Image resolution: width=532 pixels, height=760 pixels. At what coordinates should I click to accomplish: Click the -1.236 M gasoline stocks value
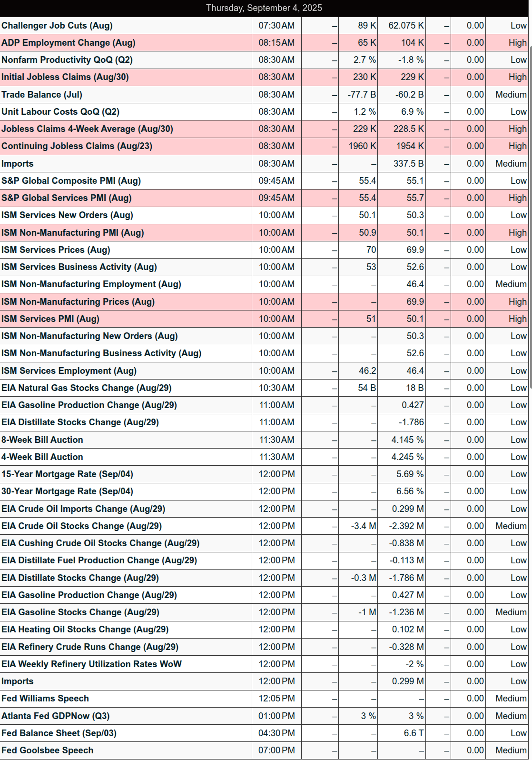pyautogui.click(x=406, y=612)
